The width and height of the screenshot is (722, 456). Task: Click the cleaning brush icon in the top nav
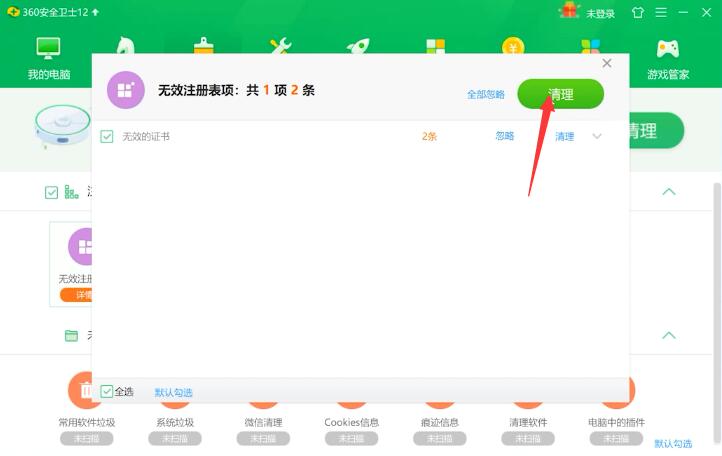point(204,46)
